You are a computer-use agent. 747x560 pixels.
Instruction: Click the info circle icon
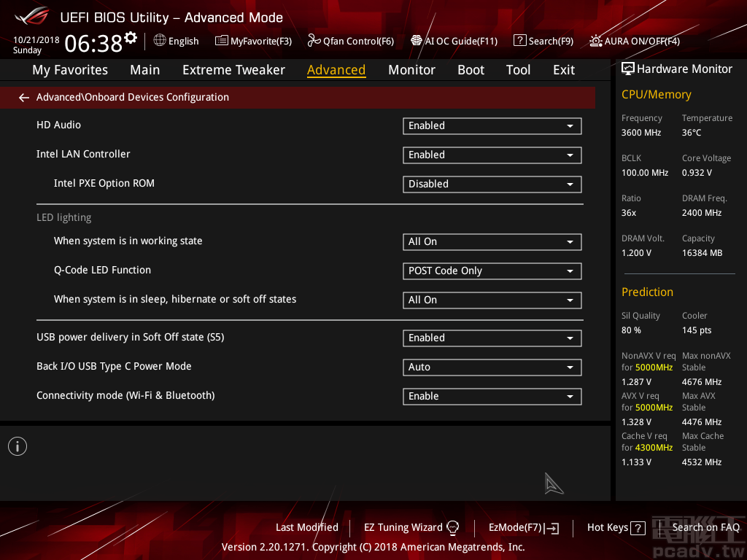[18, 446]
